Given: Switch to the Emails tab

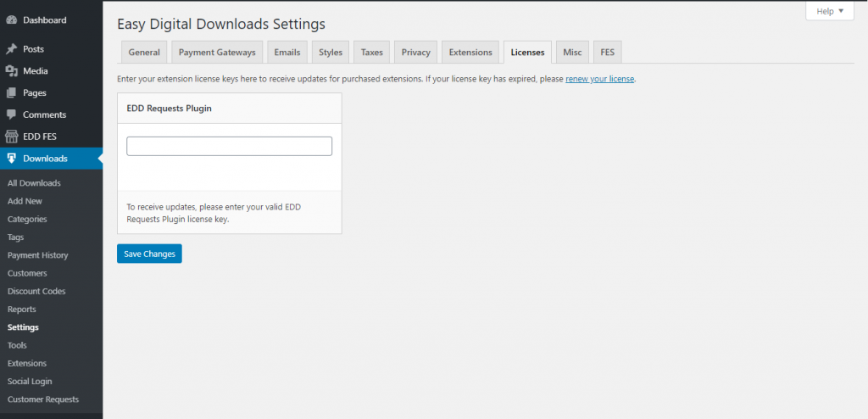Looking at the screenshot, I should pyautogui.click(x=287, y=52).
